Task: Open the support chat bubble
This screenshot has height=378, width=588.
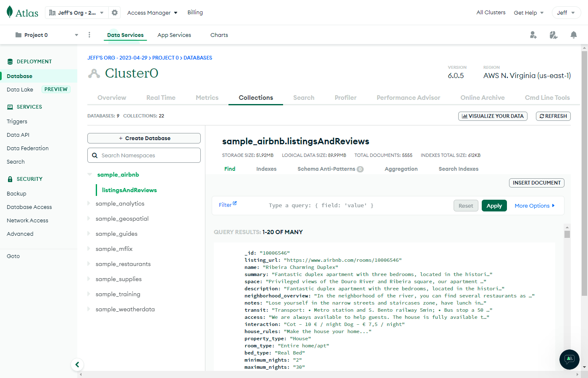Action: (x=570, y=360)
